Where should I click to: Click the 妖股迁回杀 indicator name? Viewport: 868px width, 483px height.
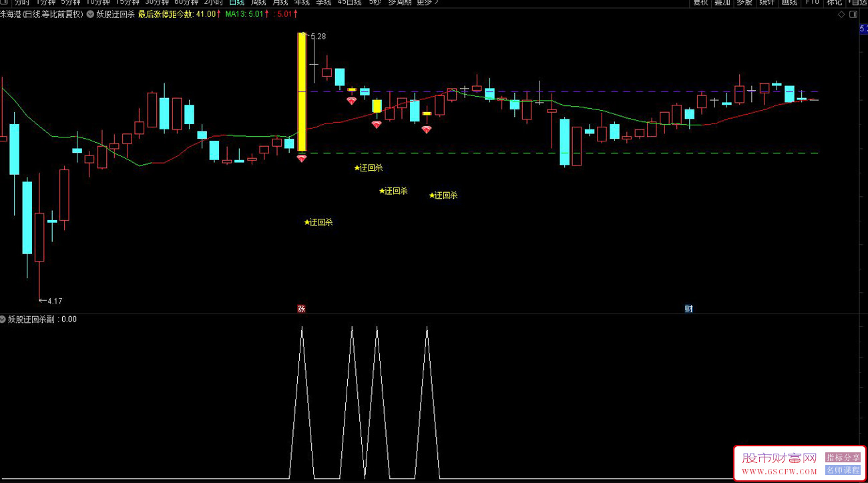point(115,14)
